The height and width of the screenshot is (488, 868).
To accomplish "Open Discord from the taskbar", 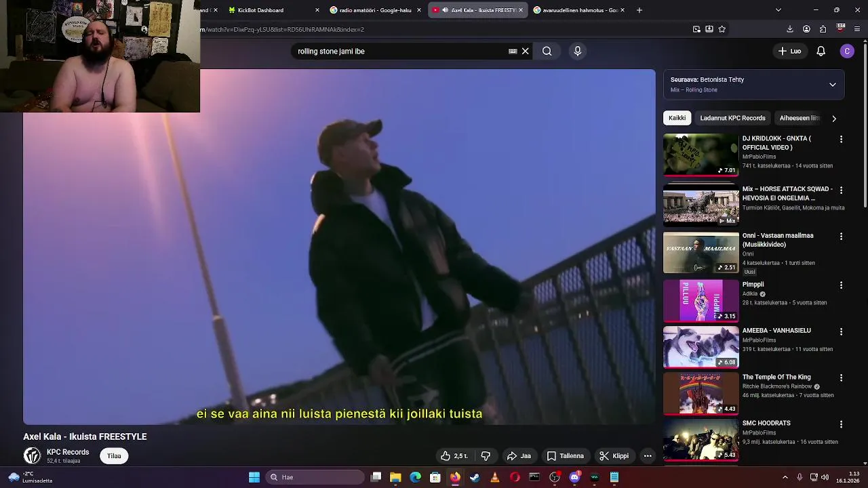I will point(574,477).
